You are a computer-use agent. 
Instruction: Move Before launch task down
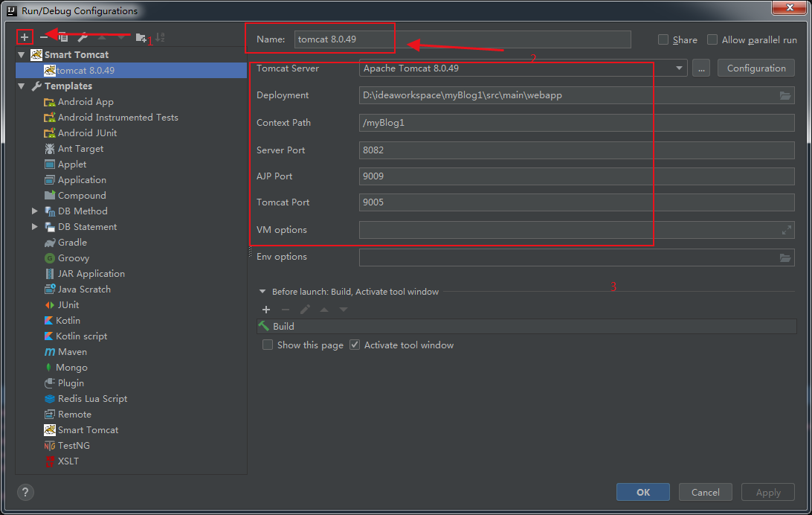coord(344,310)
